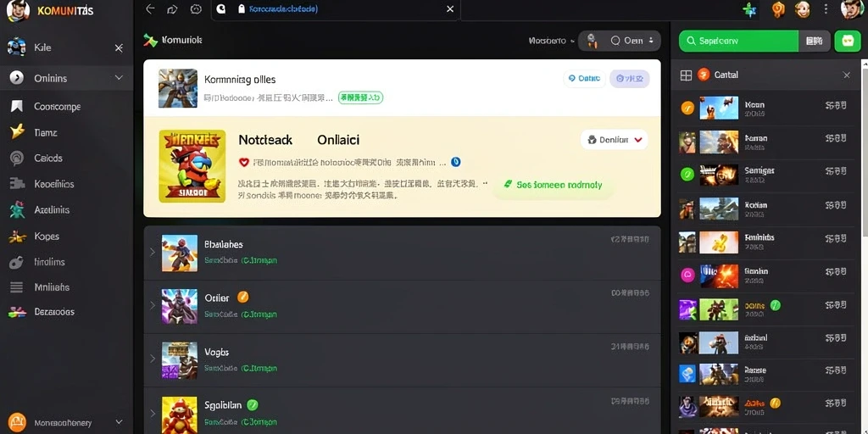Open the rocket icon in top filter bar

click(x=592, y=41)
